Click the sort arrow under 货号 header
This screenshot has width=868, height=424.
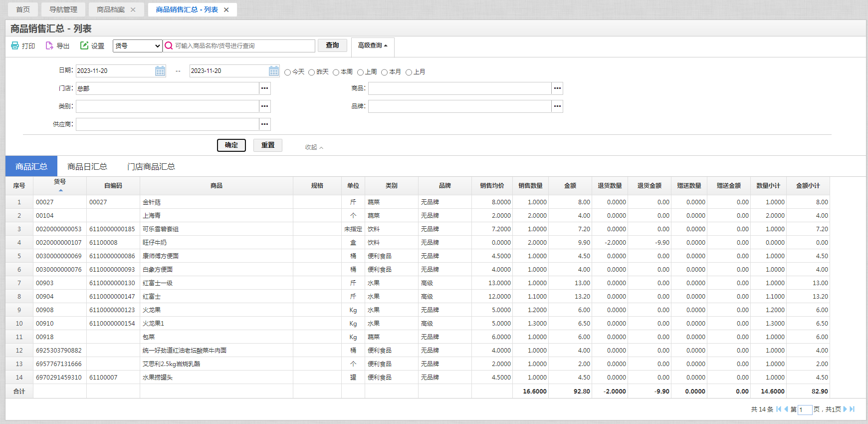(x=61, y=190)
